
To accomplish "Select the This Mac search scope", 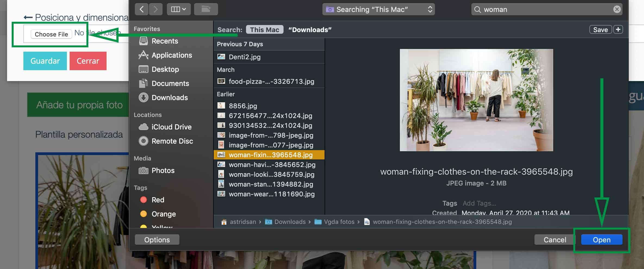I will (265, 30).
